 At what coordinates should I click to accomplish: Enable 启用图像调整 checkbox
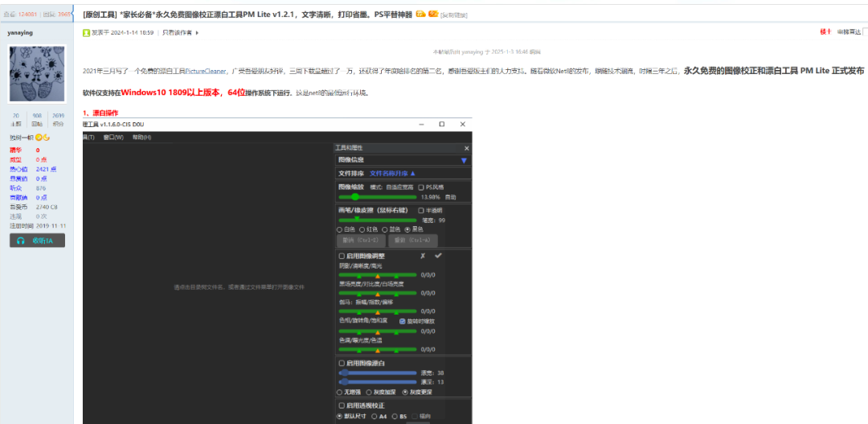pos(342,256)
